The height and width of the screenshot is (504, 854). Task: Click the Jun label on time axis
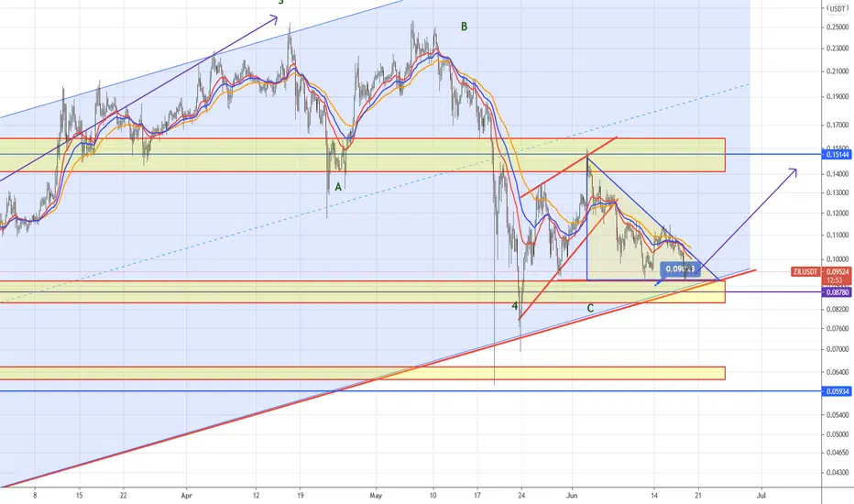(x=572, y=496)
